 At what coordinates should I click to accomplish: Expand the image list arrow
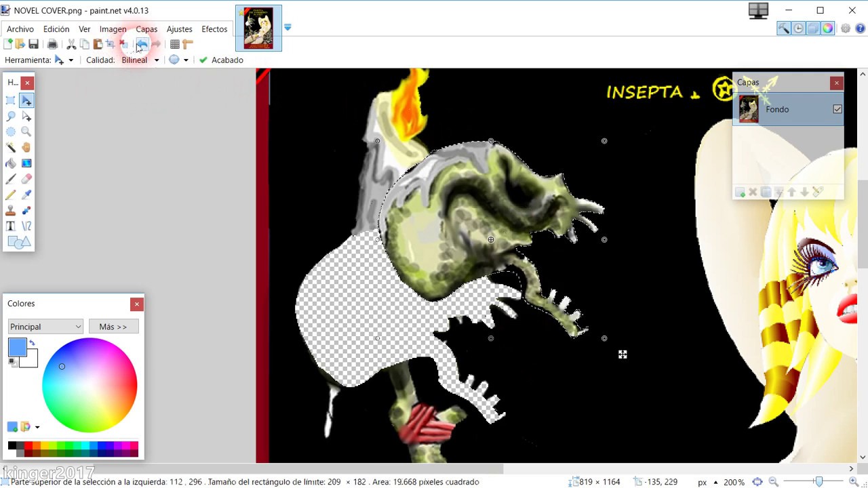coord(288,28)
